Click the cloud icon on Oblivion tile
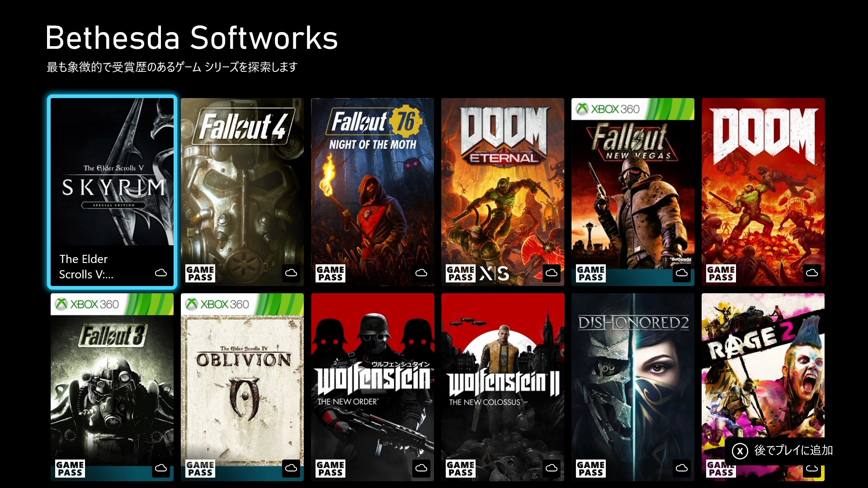This screenshot has height=488, width=868. pos(291,468)
